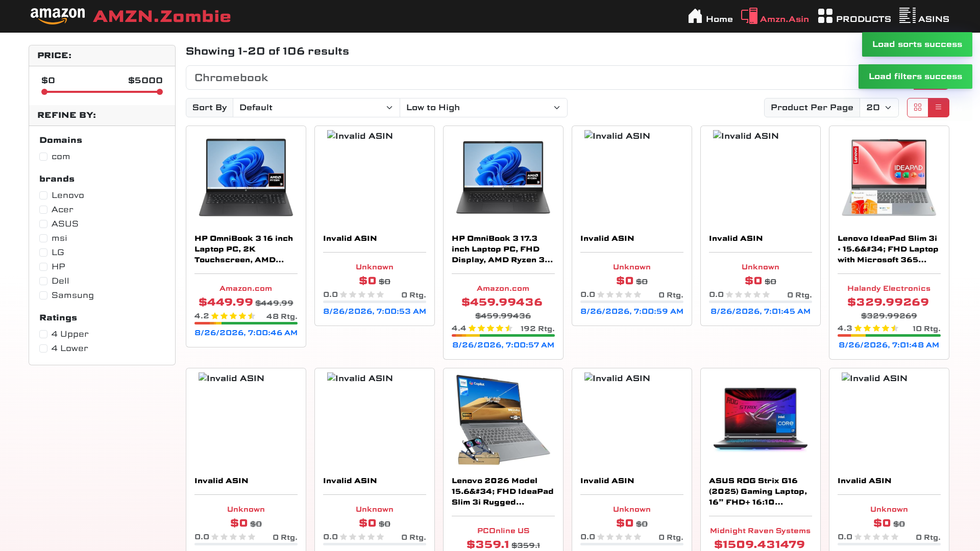Check the LG brand filter

point(43,253)
